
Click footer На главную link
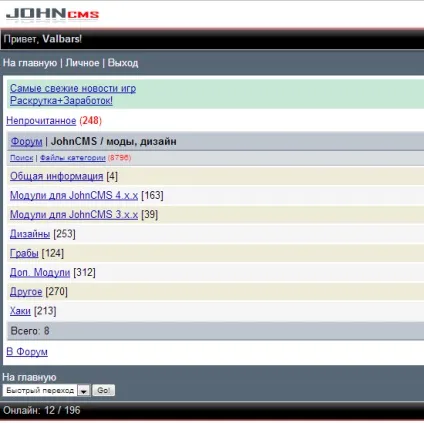[x=29, y=377]
